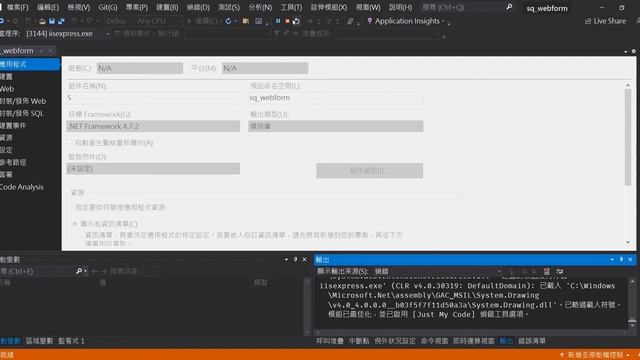Switch to the 區域變數 Locals tab
Viewport: 640px width, 360px height.
point(39,341)
